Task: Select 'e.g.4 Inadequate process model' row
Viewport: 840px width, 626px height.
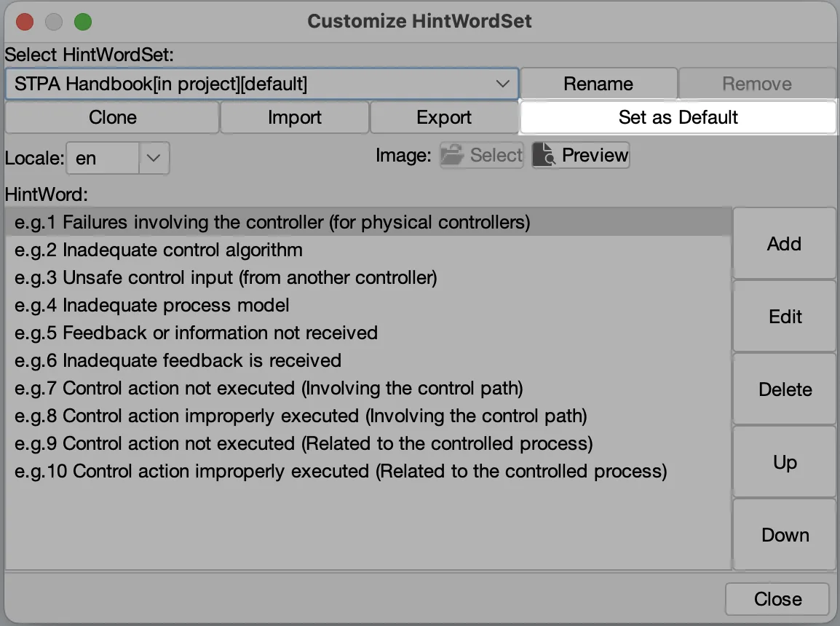Action: [368, 305]
